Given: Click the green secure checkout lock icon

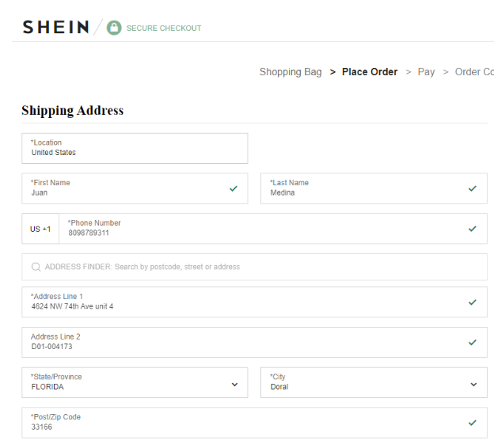Looking at the screenshot, I should [114, 28].
